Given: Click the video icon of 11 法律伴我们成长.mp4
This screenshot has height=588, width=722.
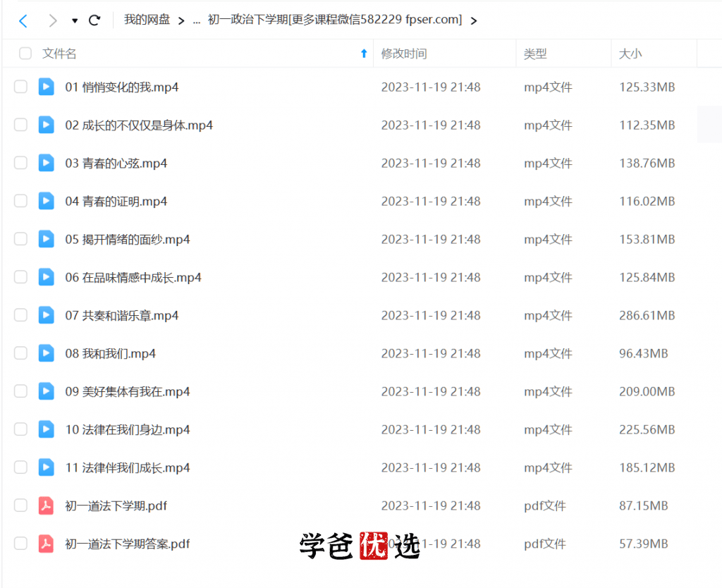Looking at the screenshot, I should tap(46, 467).
